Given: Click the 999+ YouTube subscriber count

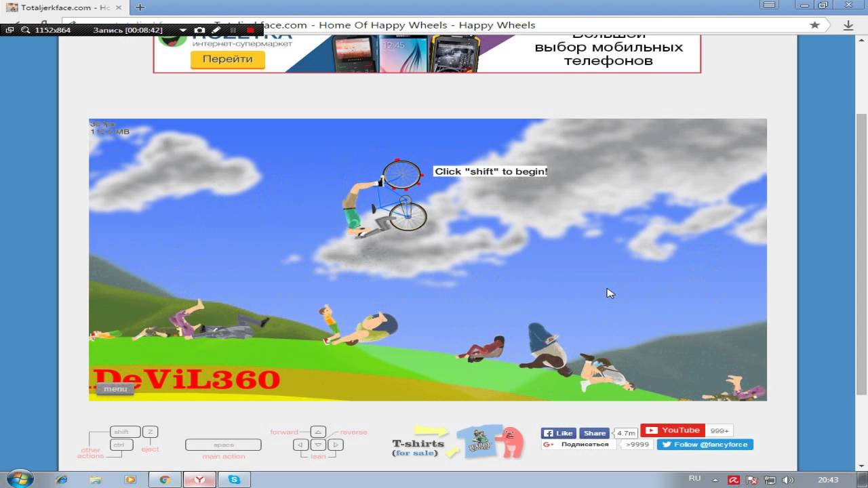Looking at the screenshot, I should pos(719,430).
